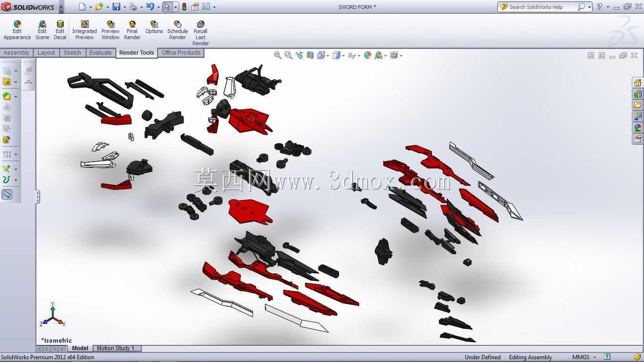Open File Properties icon in top toolbar

click(195, 7)
